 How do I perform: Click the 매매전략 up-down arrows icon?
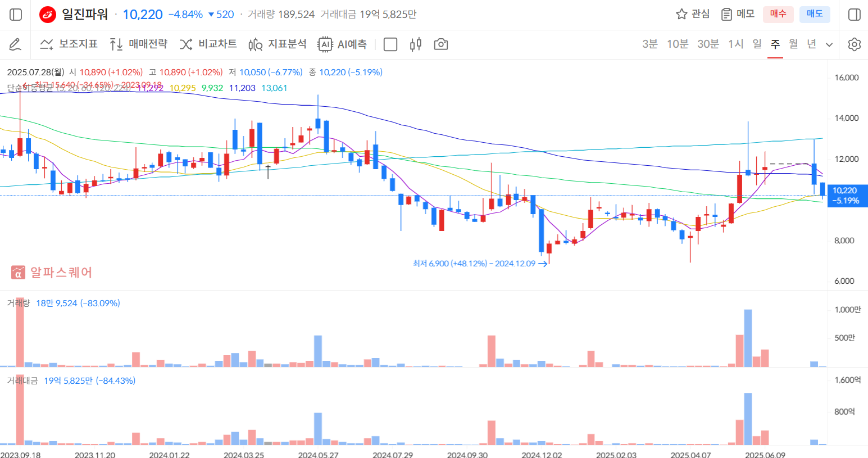(116, 44)
